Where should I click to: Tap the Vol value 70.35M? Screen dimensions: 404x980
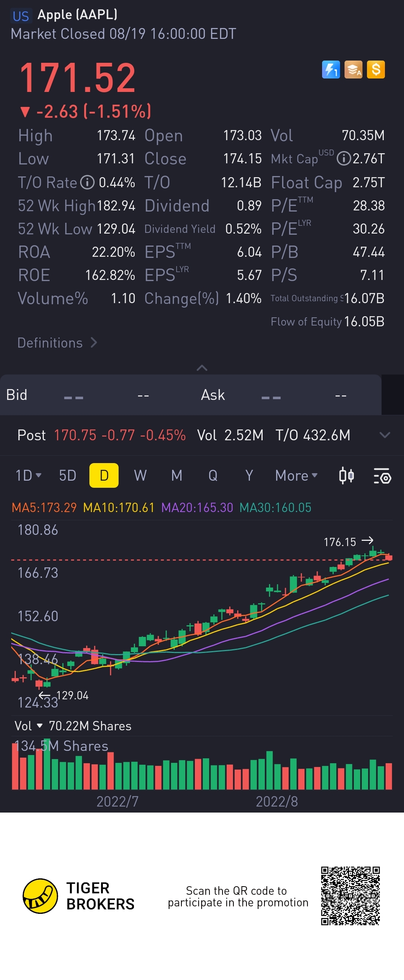tap(363, 135)
